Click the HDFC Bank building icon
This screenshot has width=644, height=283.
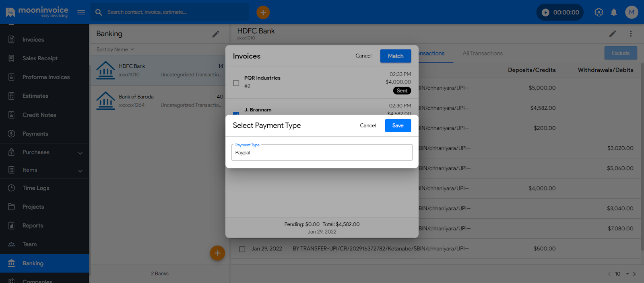click(105, 70)
